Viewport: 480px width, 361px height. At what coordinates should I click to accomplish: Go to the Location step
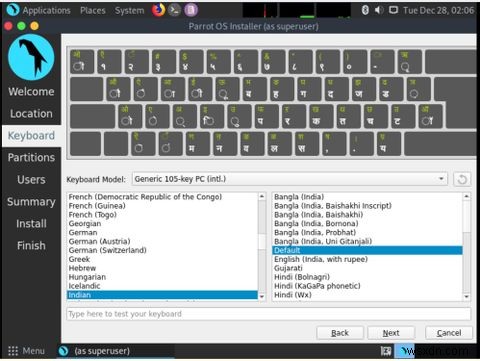pyautogui.click(x=31, y=114)
